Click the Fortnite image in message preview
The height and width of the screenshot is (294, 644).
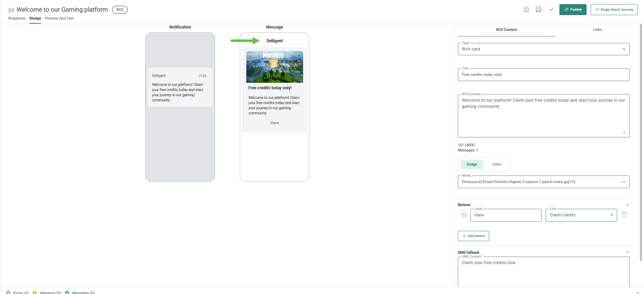pyautogui.click(x=275, y=67)
